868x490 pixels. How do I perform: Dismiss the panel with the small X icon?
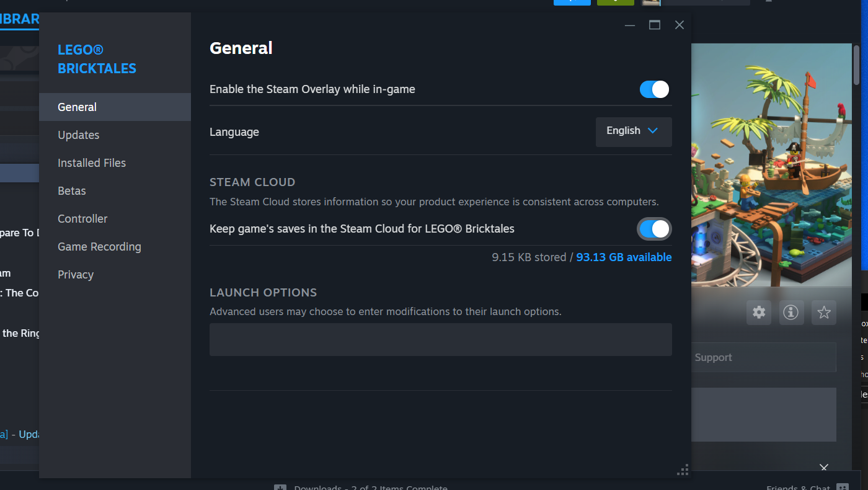pyautogui.click(x=824, y=467)
